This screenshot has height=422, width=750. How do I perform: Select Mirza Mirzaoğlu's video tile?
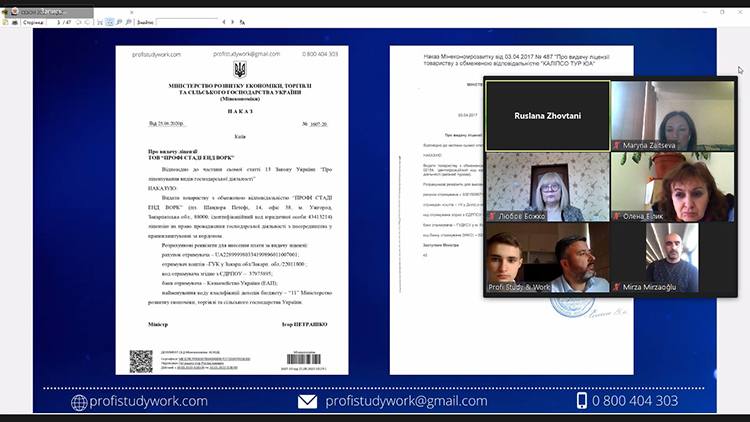click(673, 258)
